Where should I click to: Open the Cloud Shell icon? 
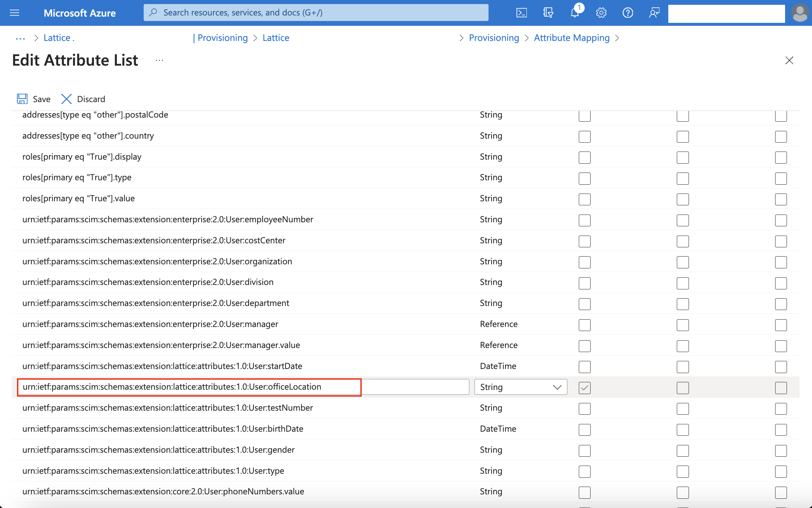(521, 13)
